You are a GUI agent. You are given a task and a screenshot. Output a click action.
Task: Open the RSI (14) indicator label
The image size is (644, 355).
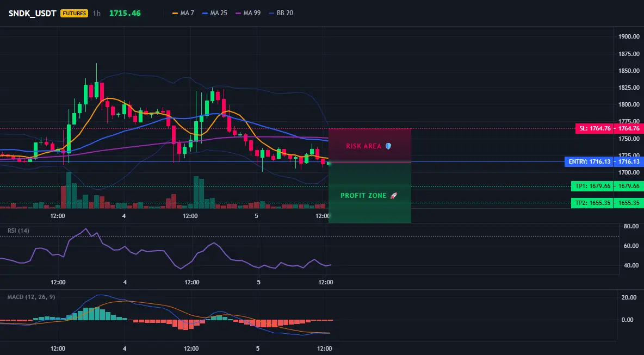click(x=18, y=231)
